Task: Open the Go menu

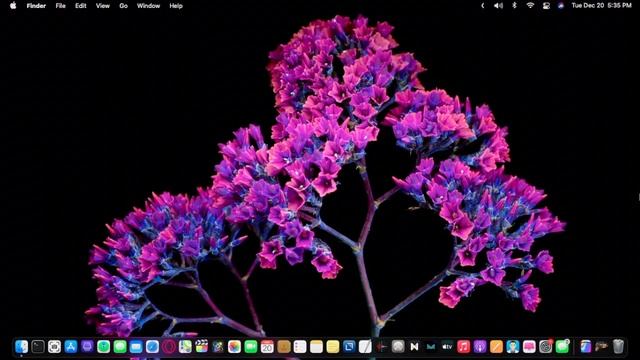Action: pyautogui.click(x=123, y=6)
